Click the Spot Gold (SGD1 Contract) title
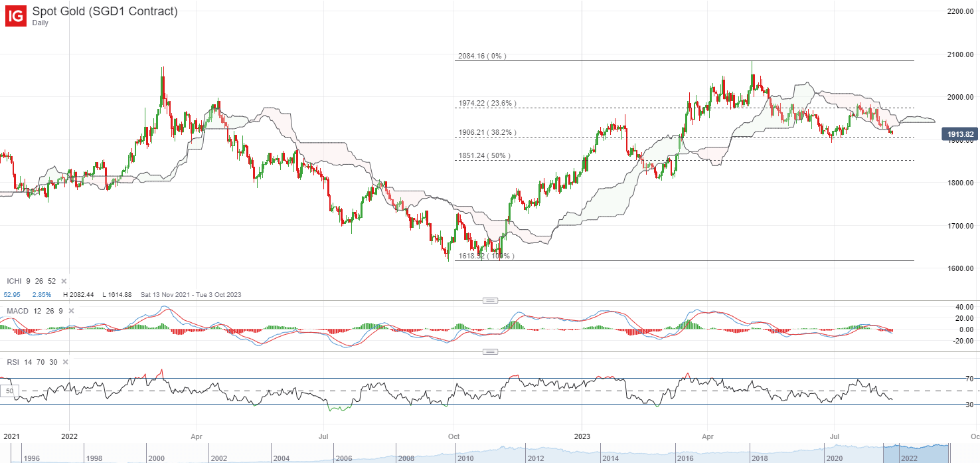 click(105, 11)
